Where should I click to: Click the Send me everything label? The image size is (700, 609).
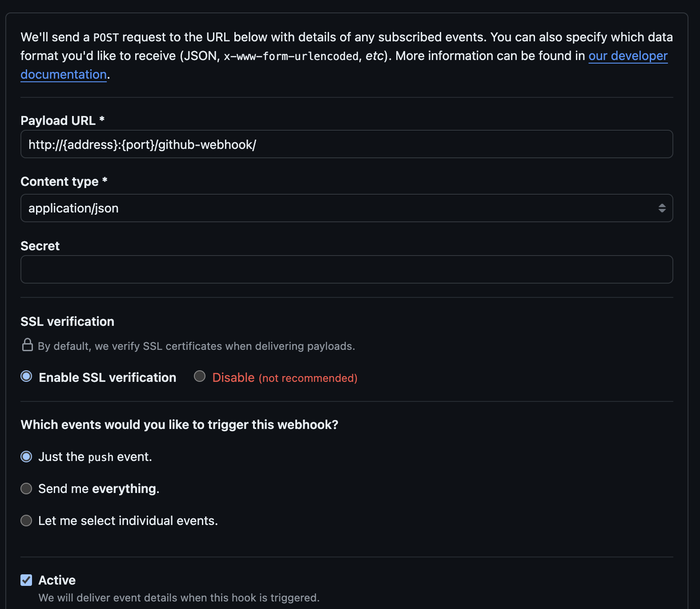(99, 489)
